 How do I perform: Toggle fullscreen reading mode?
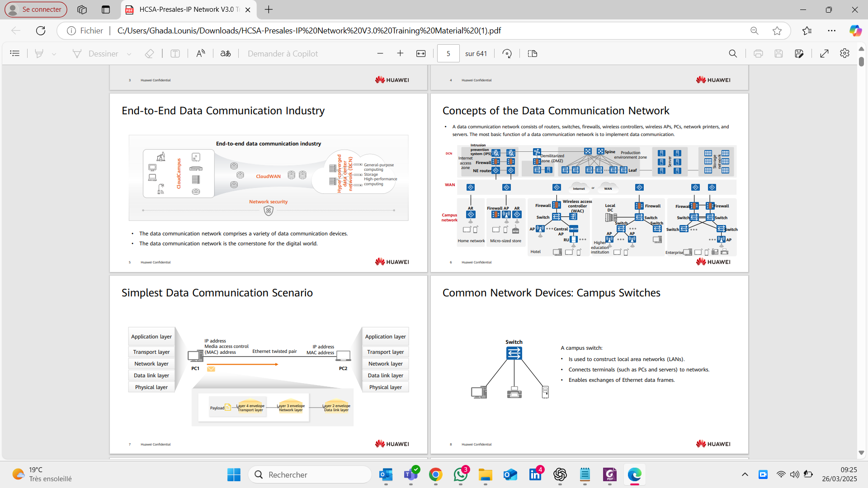click(x=824, y=53)
